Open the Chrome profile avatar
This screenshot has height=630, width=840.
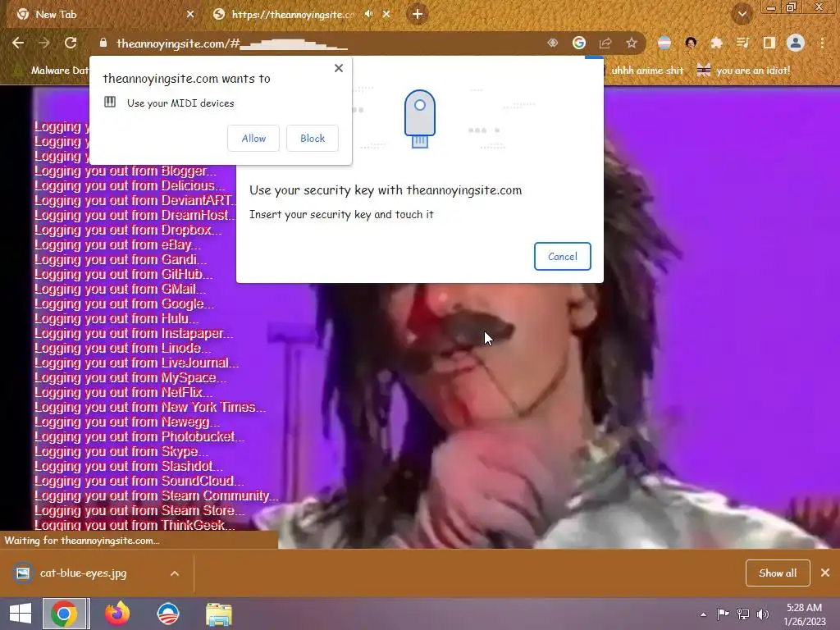coord(796,43)
